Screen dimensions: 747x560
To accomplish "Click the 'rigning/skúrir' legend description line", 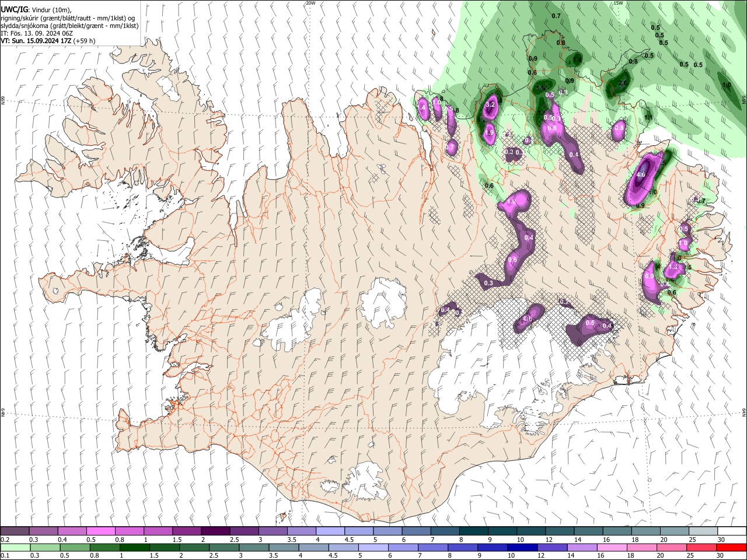I will (68, 18).
